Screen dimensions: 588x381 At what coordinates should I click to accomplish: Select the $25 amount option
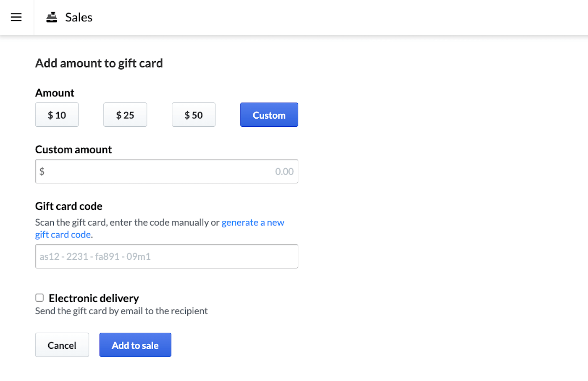[125, 115]
